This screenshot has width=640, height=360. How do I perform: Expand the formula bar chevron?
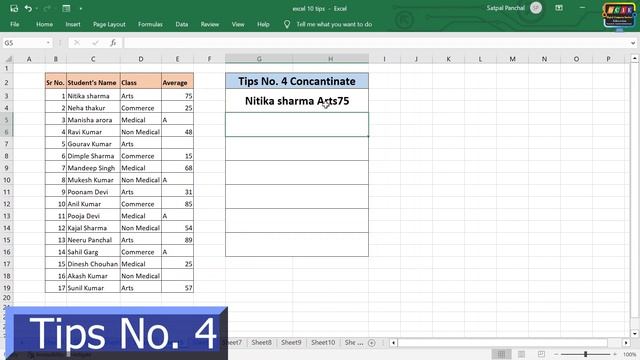633,43
